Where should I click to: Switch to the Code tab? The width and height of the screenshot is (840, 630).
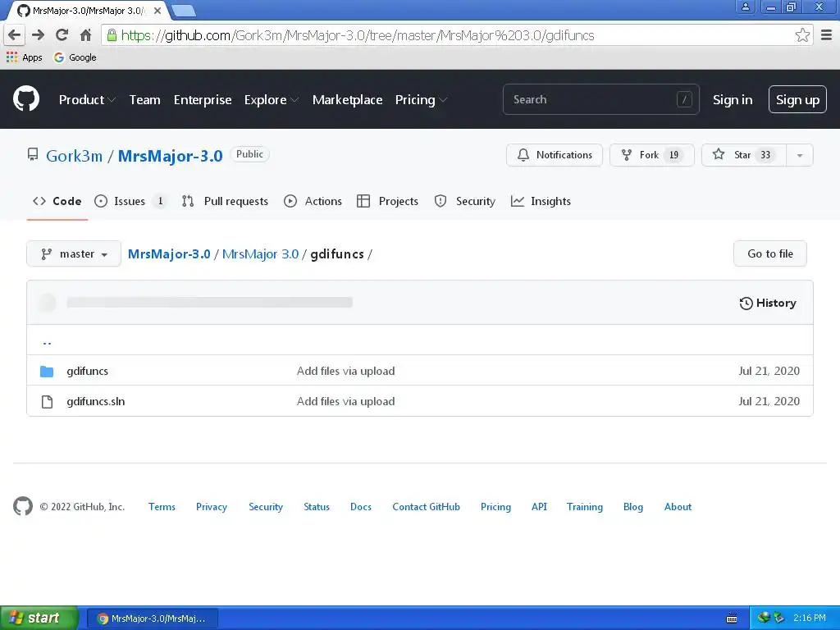point(57,202)
